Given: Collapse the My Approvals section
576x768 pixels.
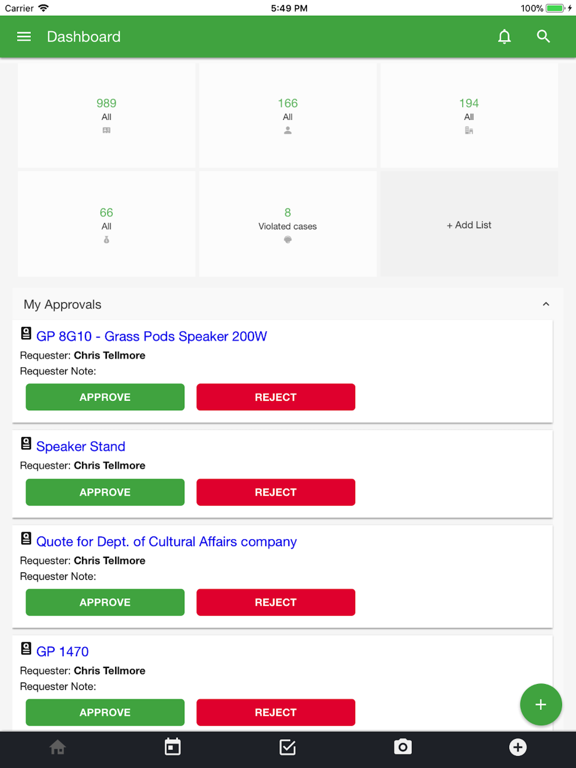Looking at the screenshot, I should [546, 304].
